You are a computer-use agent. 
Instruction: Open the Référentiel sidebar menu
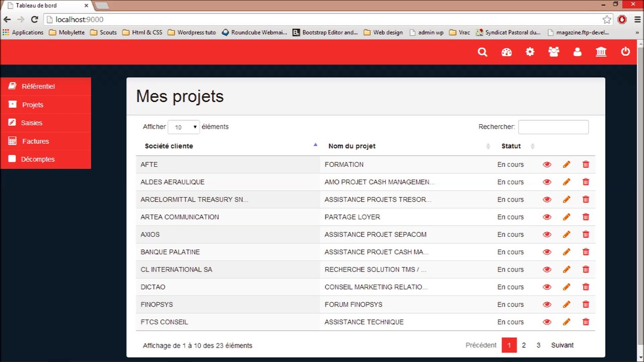[x=46, y=86]
